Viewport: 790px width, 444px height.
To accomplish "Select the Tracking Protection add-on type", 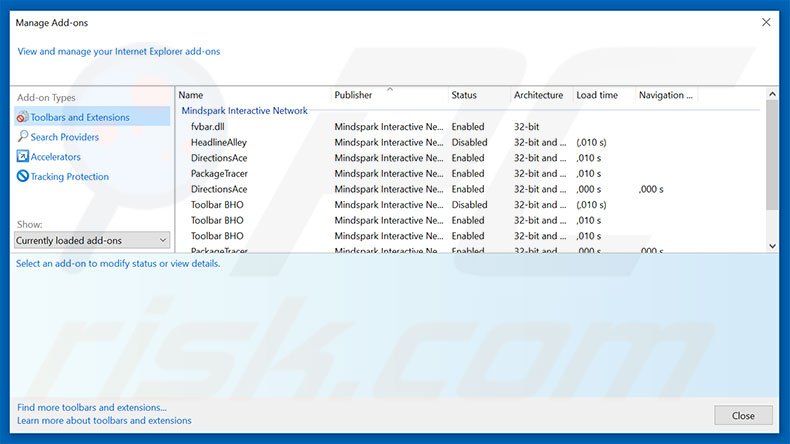I will pos(69,177).
